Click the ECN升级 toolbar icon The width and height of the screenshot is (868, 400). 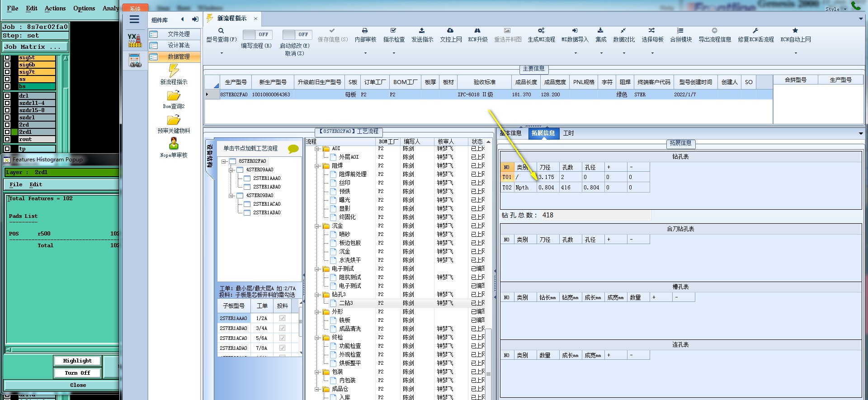tap(477, 31)
